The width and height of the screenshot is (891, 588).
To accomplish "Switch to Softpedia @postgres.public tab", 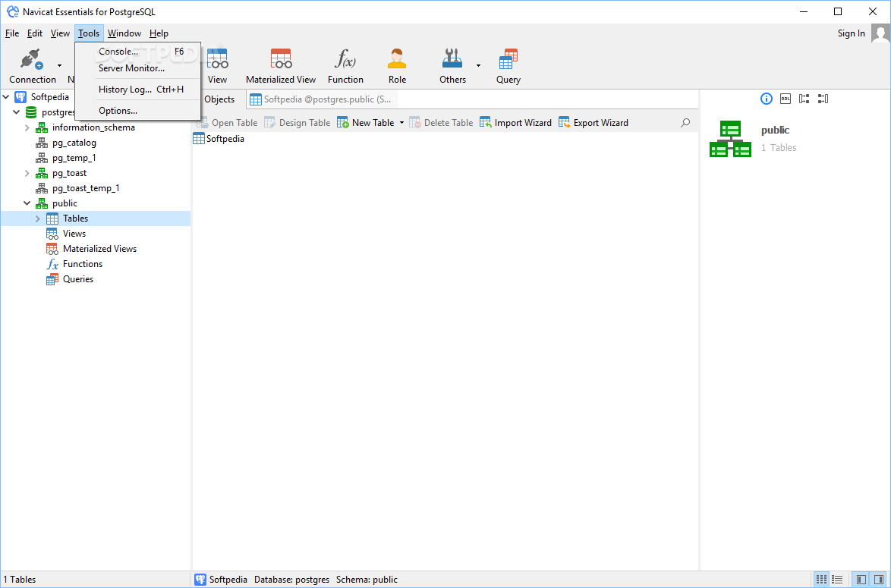I will tap(323, 99).
